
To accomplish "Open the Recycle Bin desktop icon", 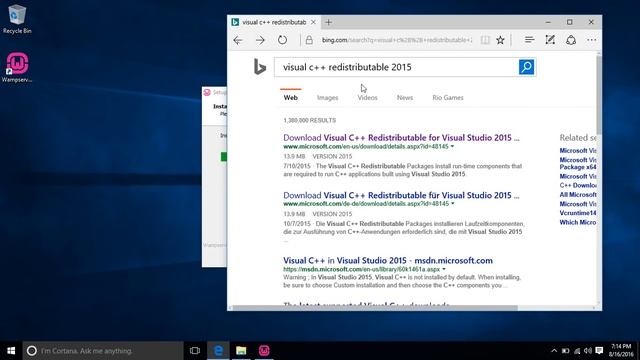I will [x=17, y=19].
